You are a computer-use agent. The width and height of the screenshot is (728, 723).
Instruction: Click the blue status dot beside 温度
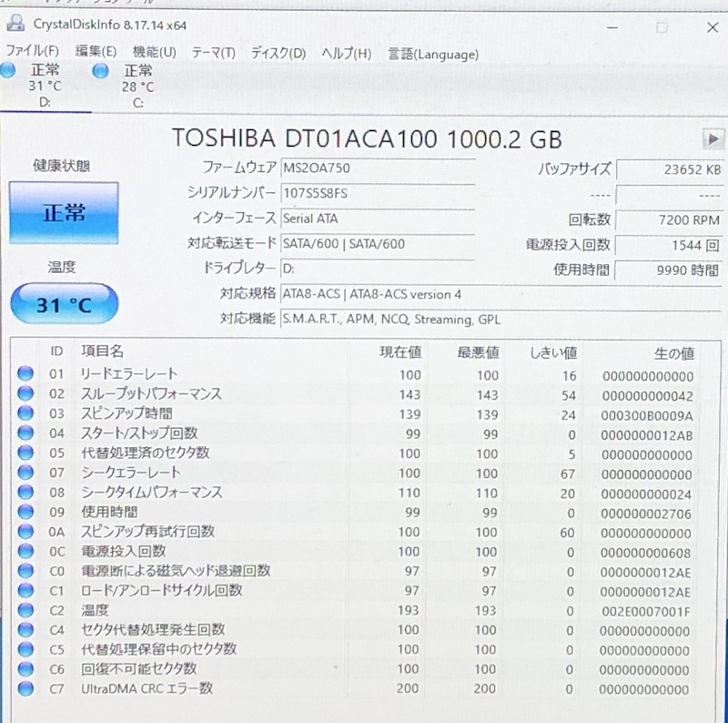pos(25,610)
